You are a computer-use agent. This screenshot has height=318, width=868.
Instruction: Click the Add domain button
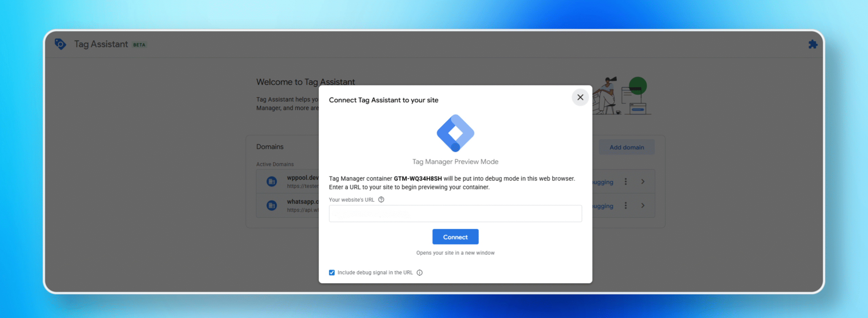(627, 147)
